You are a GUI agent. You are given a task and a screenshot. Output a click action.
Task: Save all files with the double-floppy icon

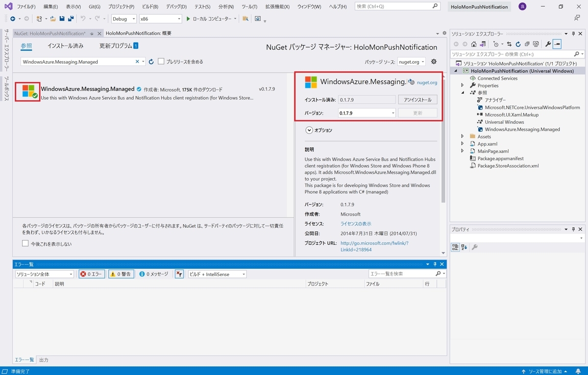point(71,19)
